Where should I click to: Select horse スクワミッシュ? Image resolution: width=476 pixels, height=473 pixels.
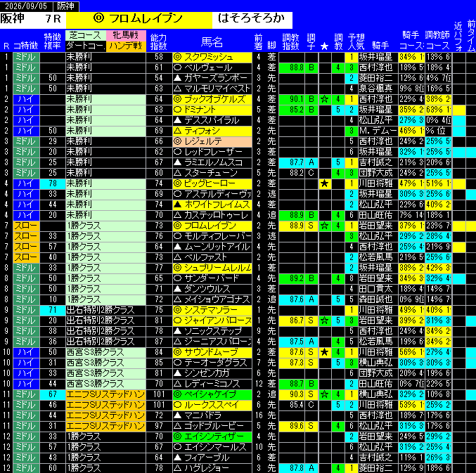click(212, 57)
